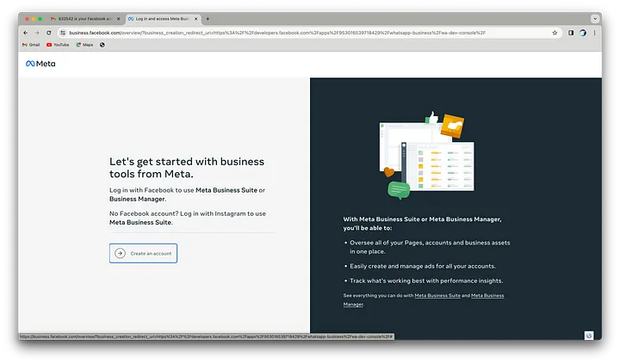Click the Create an account button
The width and height of the screenshot is (620, 364).
click(x=143, y=253)
